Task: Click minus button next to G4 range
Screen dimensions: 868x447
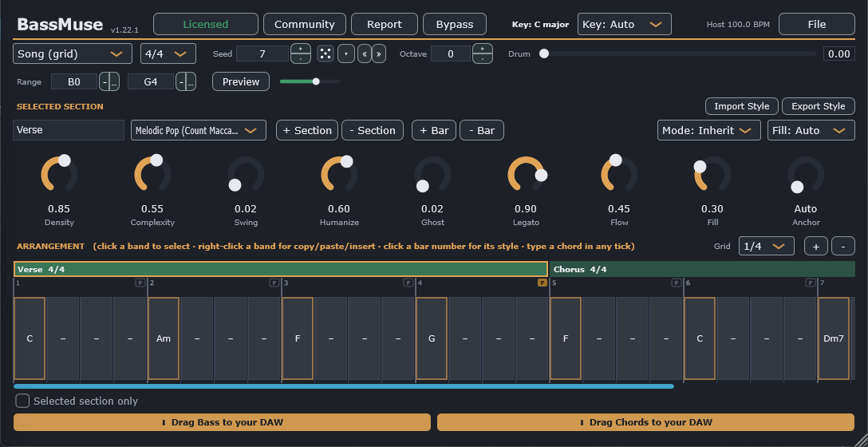Action: tap(181, 82)
